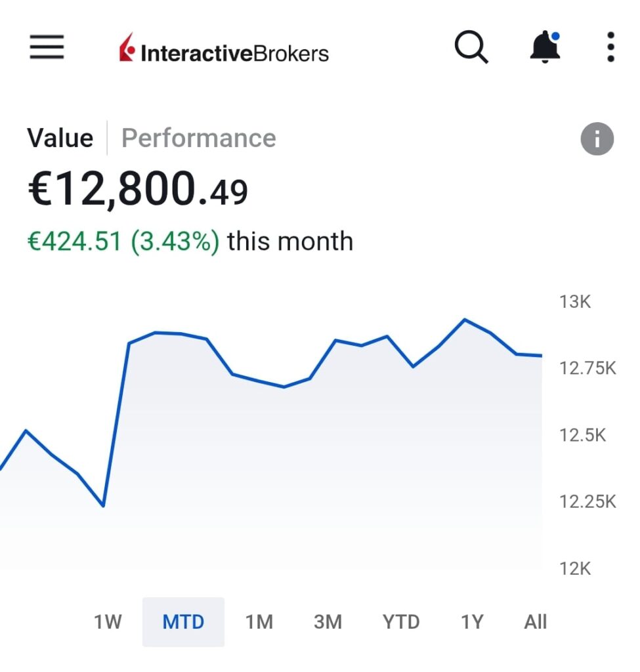Click the chart's lowest dip point

(103, 505)
